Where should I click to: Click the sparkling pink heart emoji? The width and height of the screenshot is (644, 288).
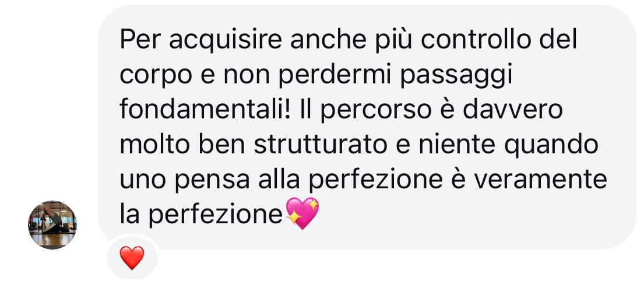[x=302, y=213]
